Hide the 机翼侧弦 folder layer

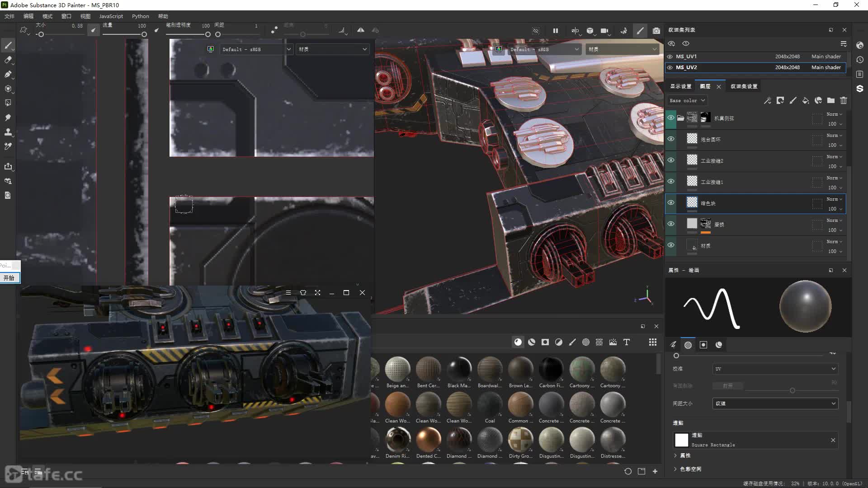671,117
